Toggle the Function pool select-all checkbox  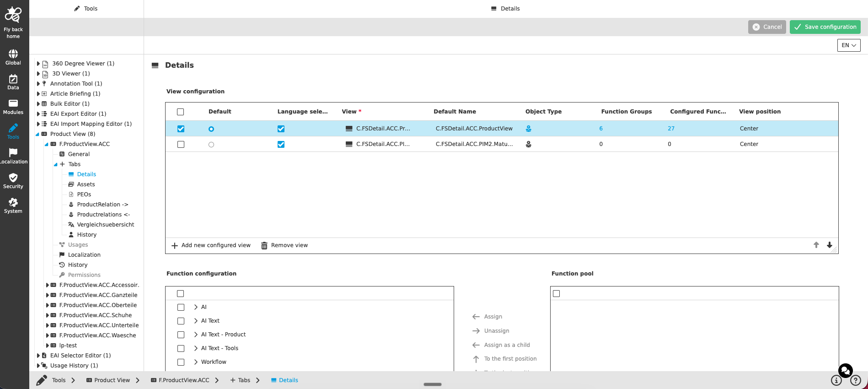557,294
